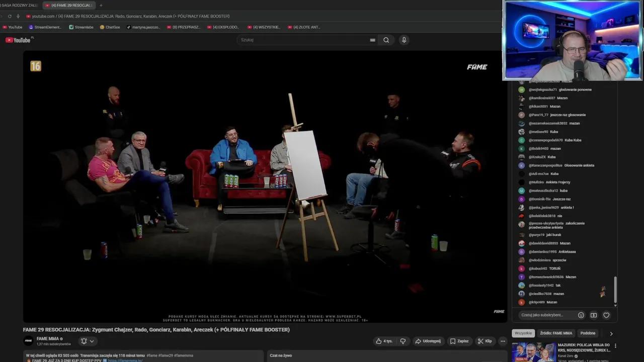This screenshot has height=362, width=644.
Task: Click the YouTube search magnifier icon
Action: pos(386,40)
